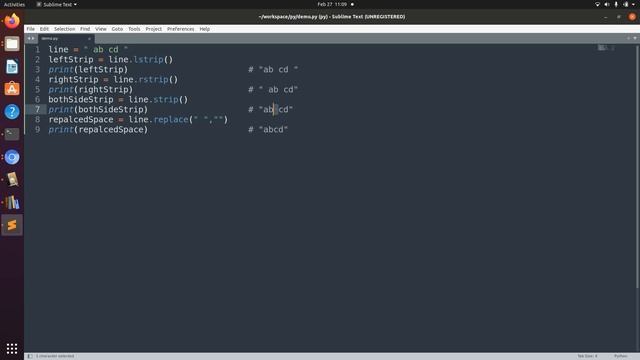Screen dimensions: 640x360
Task: Click repalcedSpace variable on line 8
Action: tap(81, 120)
